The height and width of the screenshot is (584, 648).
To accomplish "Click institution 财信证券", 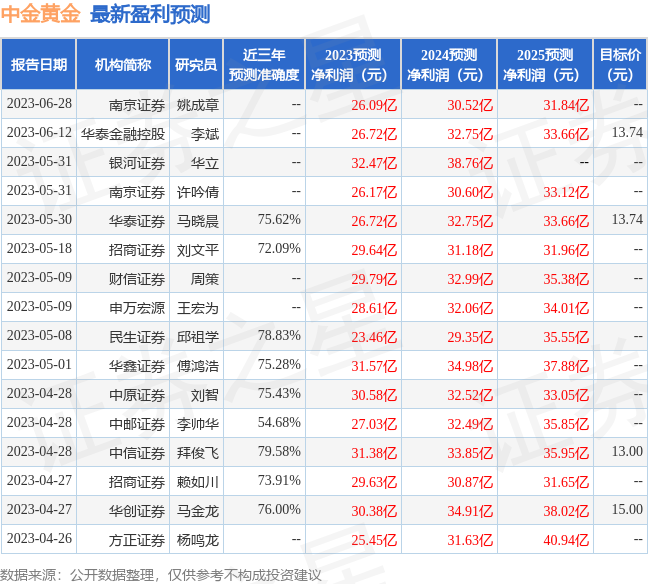I will tap(137, 279).
